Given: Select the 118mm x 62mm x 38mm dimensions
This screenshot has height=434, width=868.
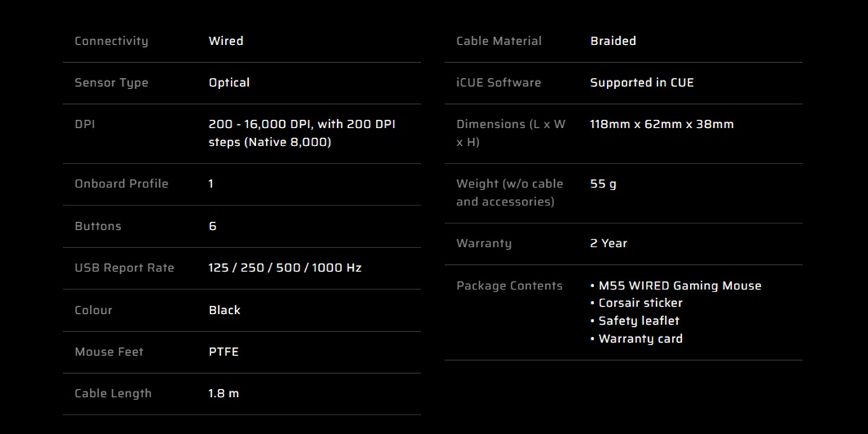Looking at the screenshot, I should coord(662,124).
